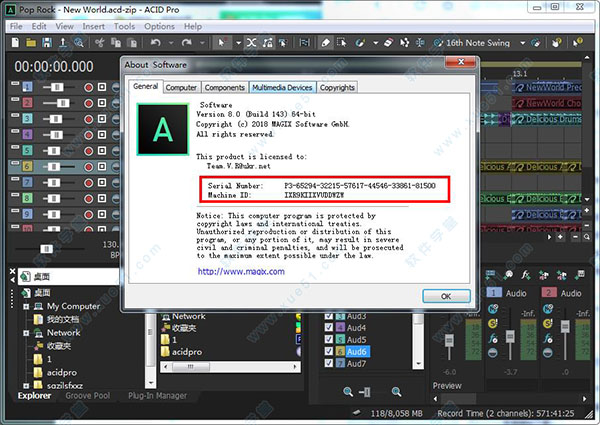Toggle Aud4 checkbox in list
The height and width of the screenshot is (425, 600).
[329, 327]
